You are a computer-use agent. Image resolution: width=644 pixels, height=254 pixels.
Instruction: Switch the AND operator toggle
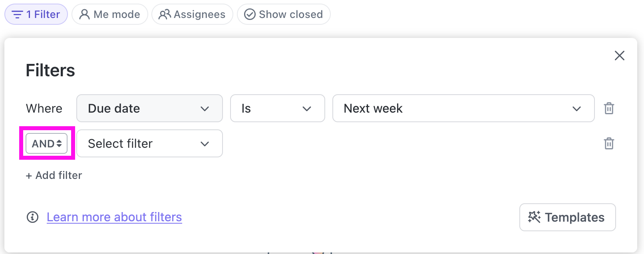coord(47,143)
